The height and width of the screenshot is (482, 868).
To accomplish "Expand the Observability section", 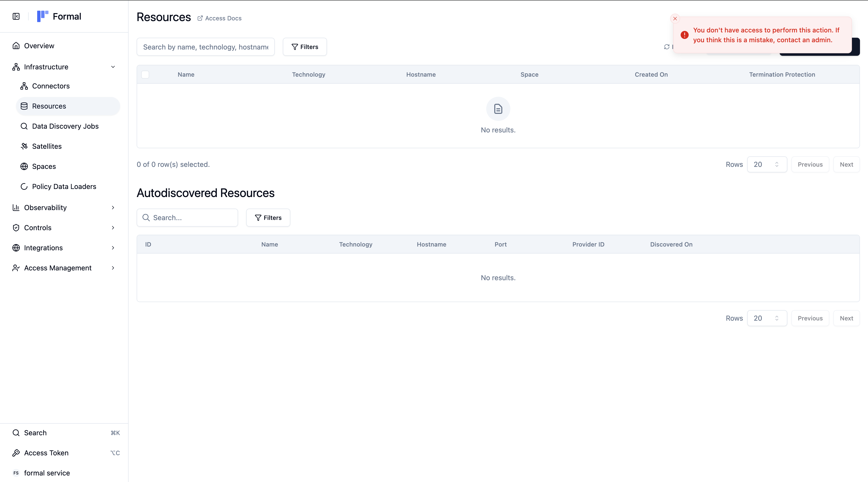I will [x=113, y=208].
